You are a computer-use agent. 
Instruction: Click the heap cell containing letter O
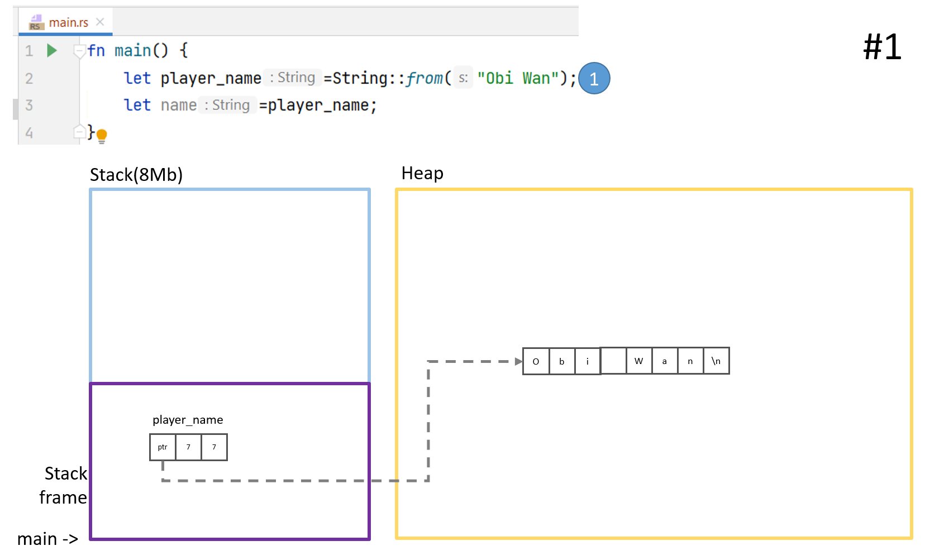click(536, 361)
